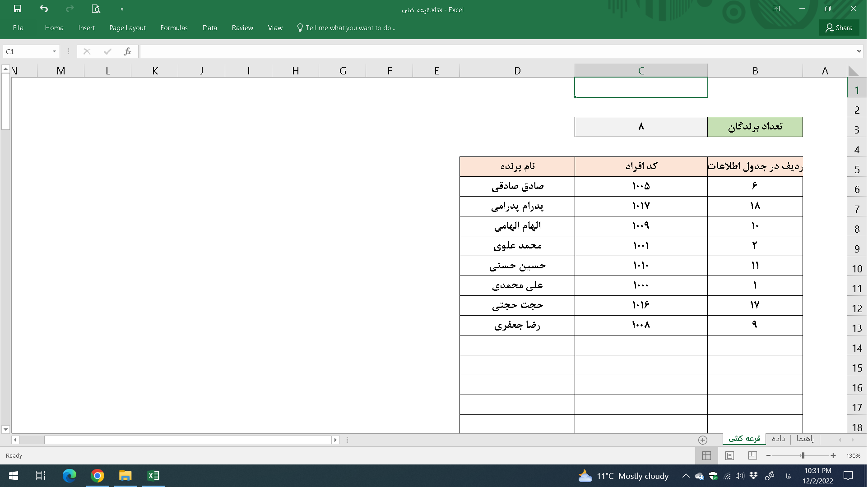Click the 130% zoom level indicator
Image resolution: width=868 pixels, height=487 pixels.
coord(853,455)
